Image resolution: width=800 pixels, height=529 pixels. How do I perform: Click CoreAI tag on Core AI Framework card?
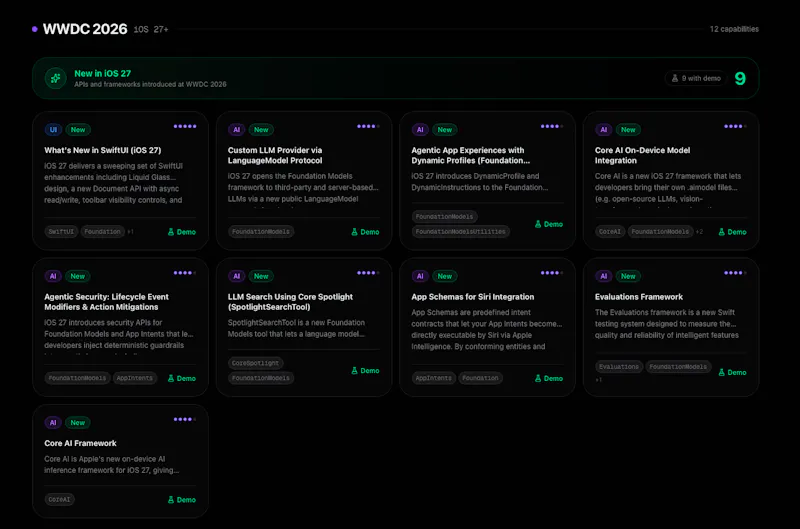(x=59, y=499)
